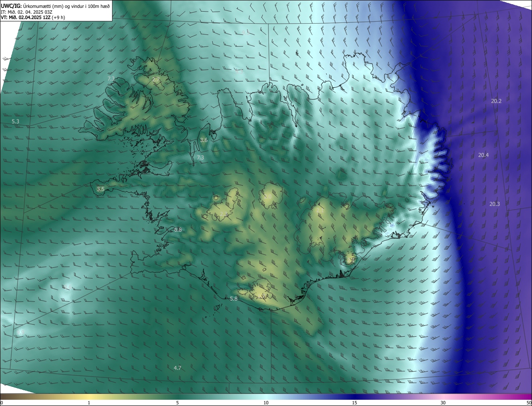Click the colorbar tick label 30
The width and height of the screenshot is (532, 406).
pos(443,403)
